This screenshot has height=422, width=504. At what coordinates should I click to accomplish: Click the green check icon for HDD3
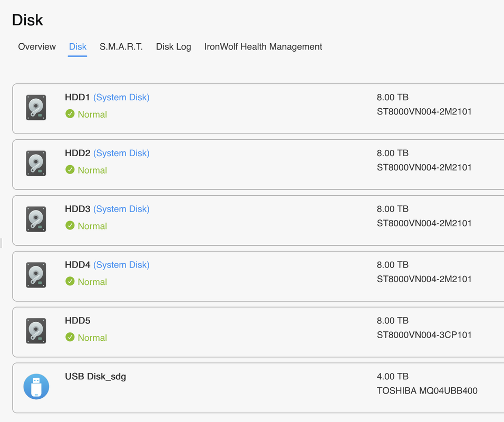pos(70,225)
